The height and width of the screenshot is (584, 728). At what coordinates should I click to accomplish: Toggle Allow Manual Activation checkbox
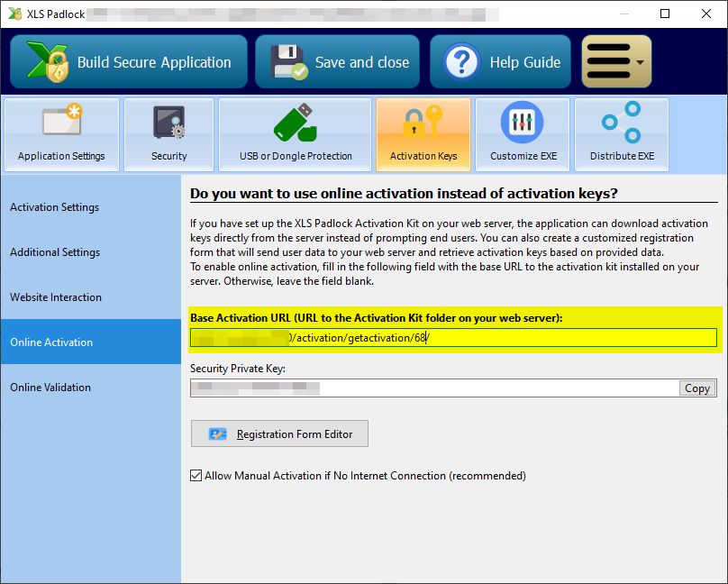[196, 475]
